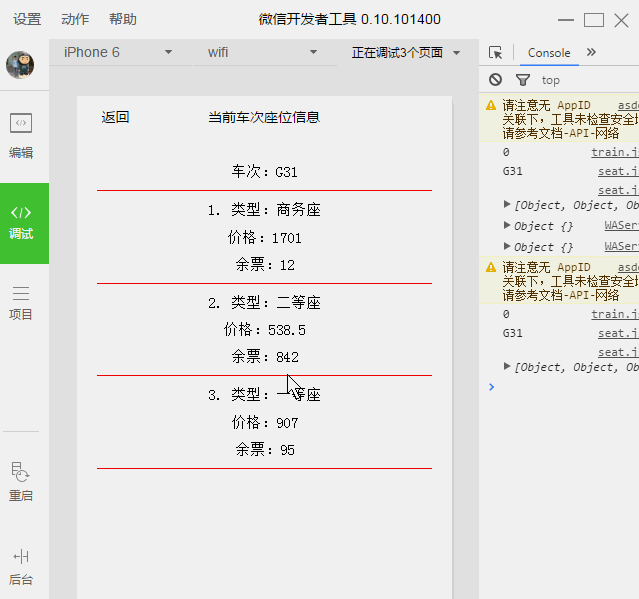
Task: Open the seat.js link beside second G31
Action: click(x=618, y=333)
